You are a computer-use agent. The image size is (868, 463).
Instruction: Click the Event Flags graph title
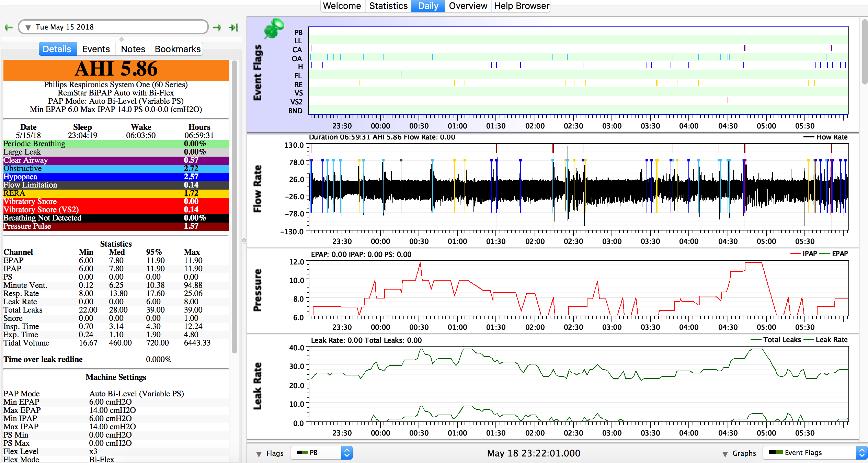pos(257,72)
